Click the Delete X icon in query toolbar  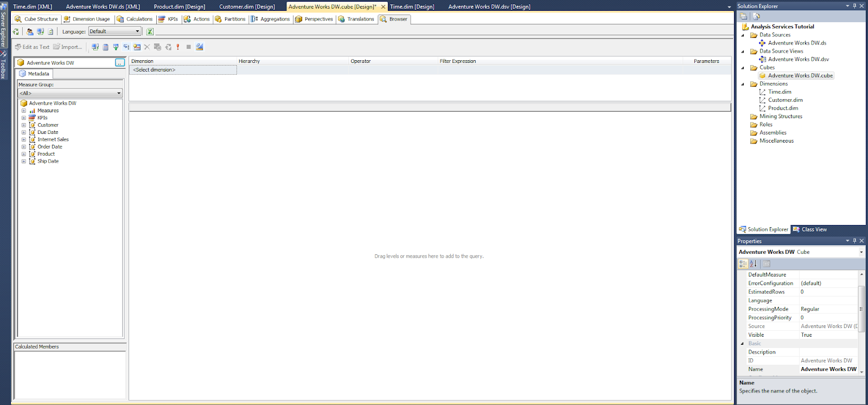click(147, 47)
